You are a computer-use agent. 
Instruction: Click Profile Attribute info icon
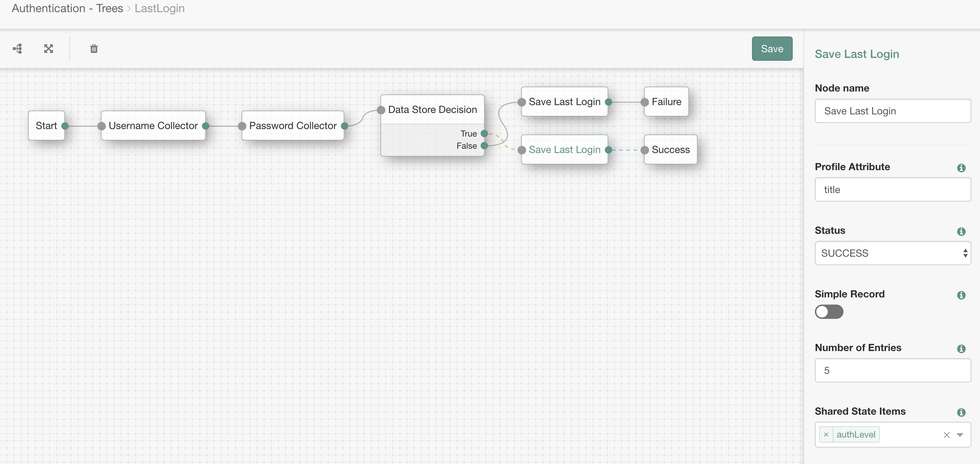click(961, 168)
